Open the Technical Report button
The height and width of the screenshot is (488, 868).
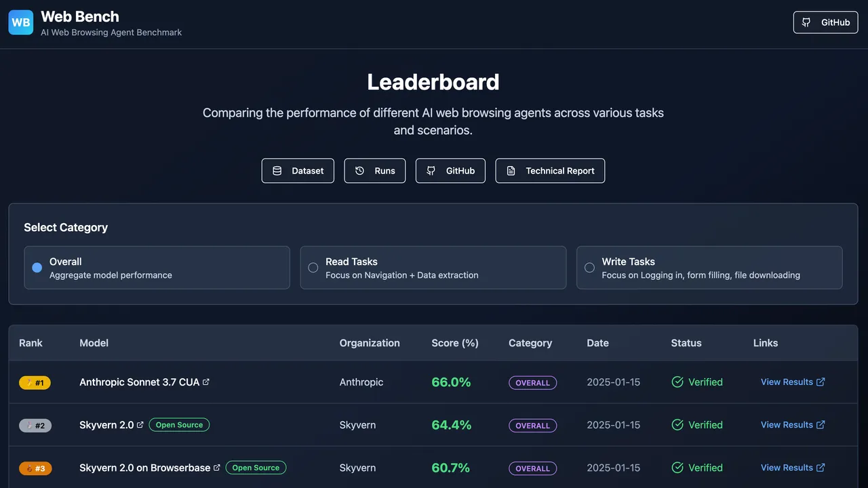click(550, 171)
